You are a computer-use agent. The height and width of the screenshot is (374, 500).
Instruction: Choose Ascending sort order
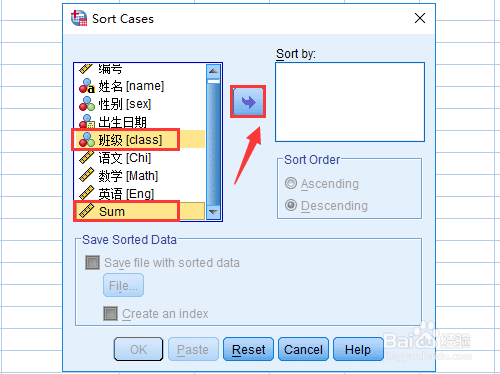click(291, 183)
